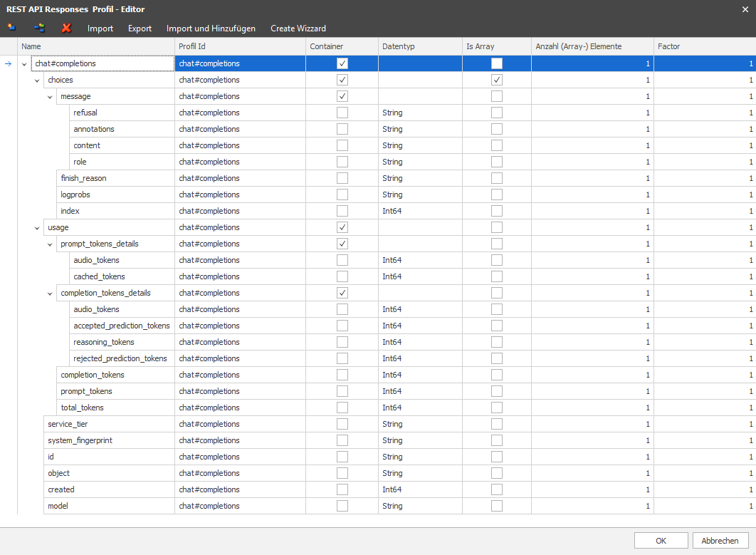756x555 pixels.
Task: Check Container box for content row
Action: coord(342,146)
